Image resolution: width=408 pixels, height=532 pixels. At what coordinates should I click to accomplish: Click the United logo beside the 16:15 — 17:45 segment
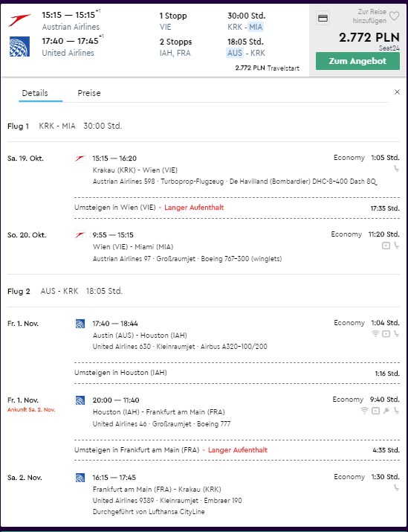[80, 478]
